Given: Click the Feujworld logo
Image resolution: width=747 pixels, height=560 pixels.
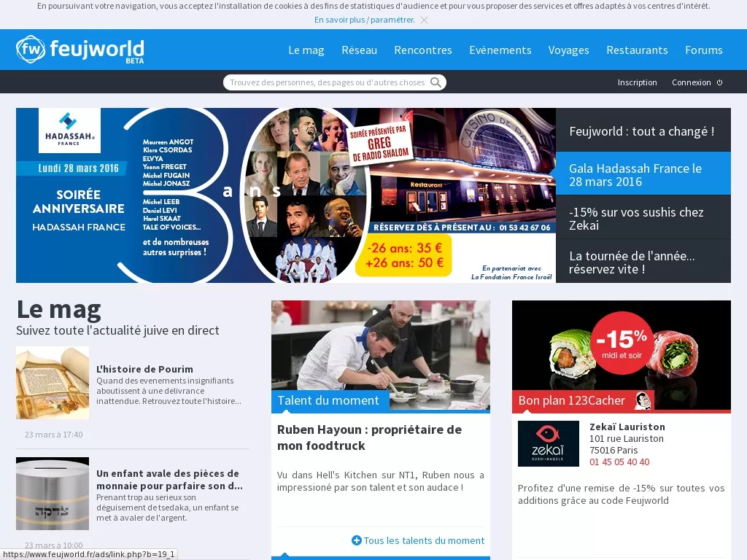Looking at the screenshot, I should (80, 50).
